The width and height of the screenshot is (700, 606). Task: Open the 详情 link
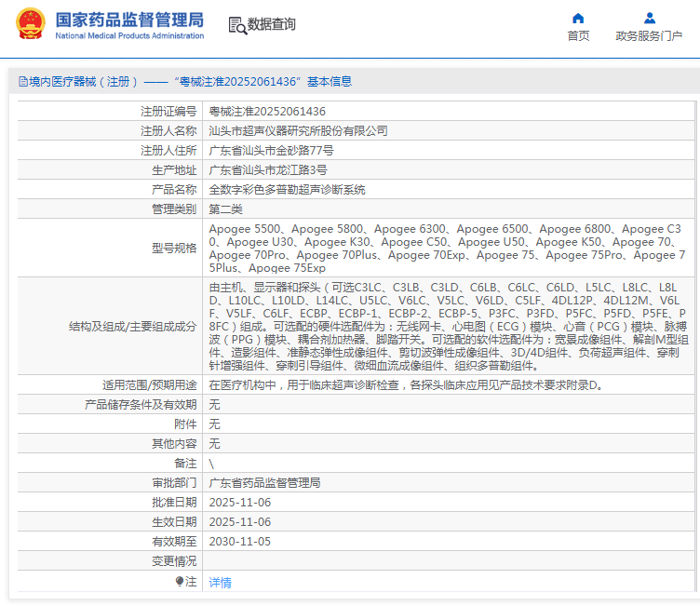pyautogui.click(x=220, y=582)
